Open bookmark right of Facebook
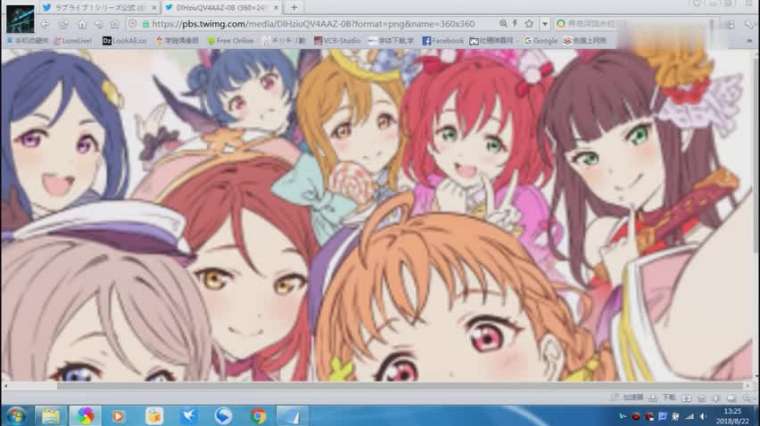Image resolution: width=760 pixels, height=426 pixels. (491, 41)
